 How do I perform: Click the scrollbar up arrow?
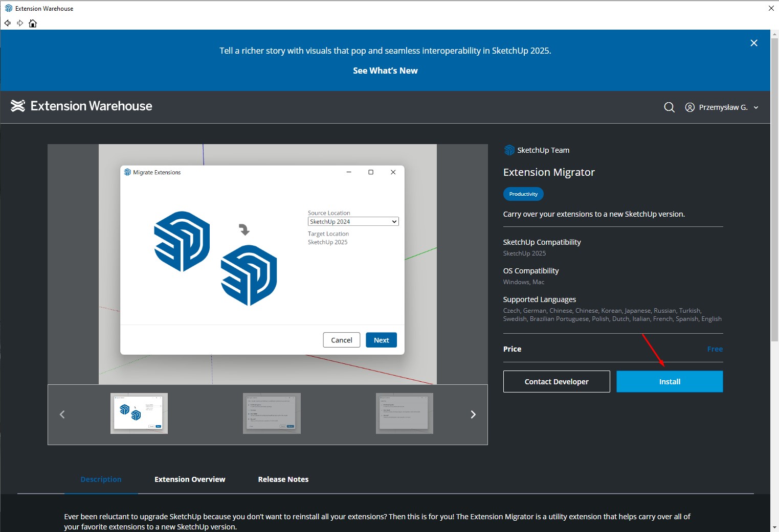click(x=774, y=34)
